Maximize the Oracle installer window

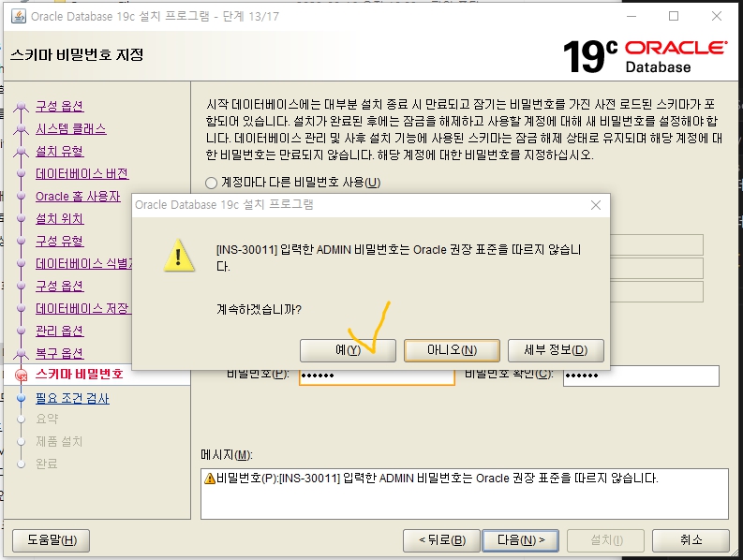674,16
